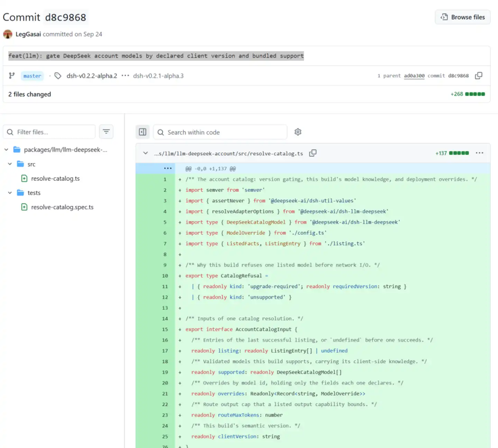Screen dimensions: 498x448
Task: Open more options menu for resolve-catalog.ts
Action: [479, 153]
